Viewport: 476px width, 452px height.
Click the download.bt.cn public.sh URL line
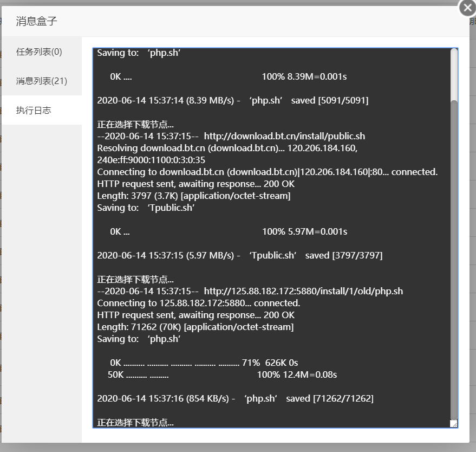click(x=231, y=136)
